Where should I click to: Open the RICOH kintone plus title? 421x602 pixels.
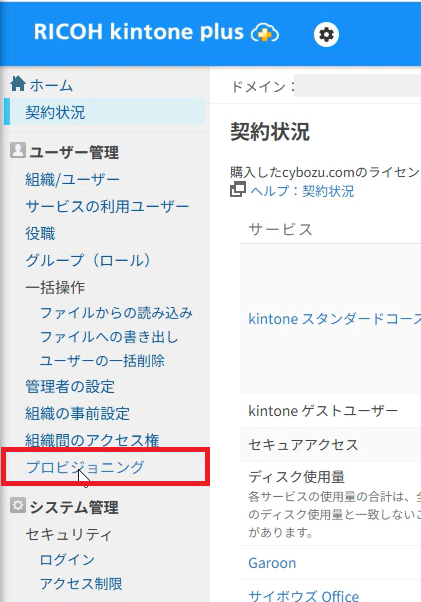(139, 32)
